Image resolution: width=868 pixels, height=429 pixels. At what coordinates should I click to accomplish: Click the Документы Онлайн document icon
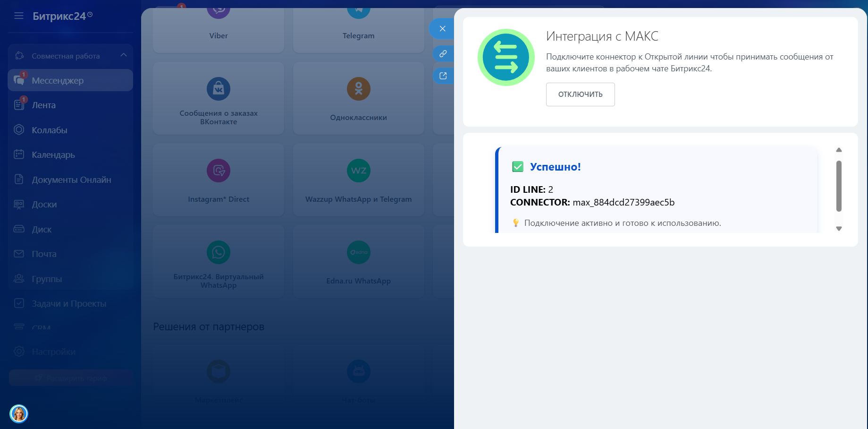pyautogui.click(x=19, y=180)
